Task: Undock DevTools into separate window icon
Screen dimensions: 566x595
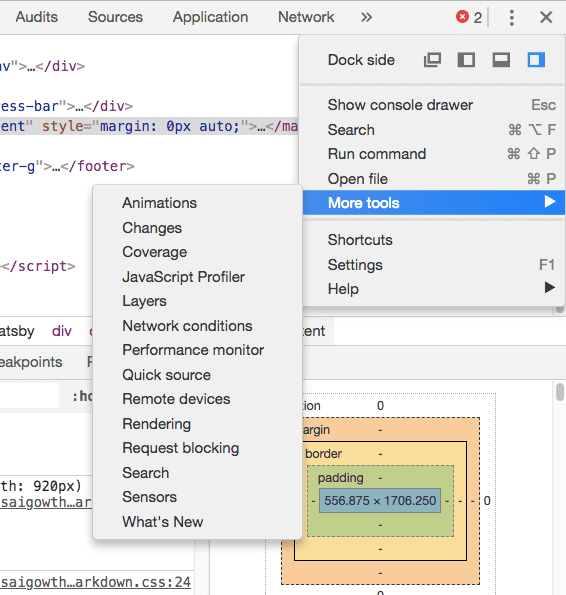Action: pyautogui.click(x=432, y=60)
